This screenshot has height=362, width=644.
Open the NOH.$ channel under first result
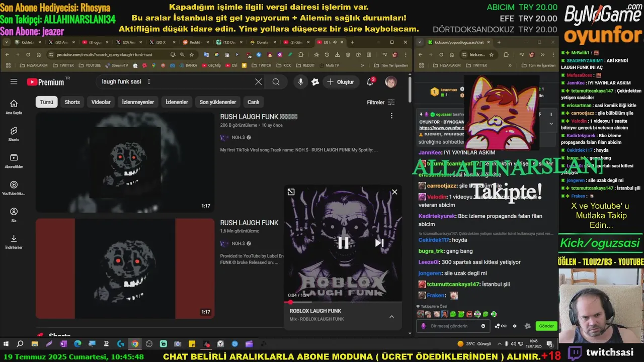[x=238, y=137]
